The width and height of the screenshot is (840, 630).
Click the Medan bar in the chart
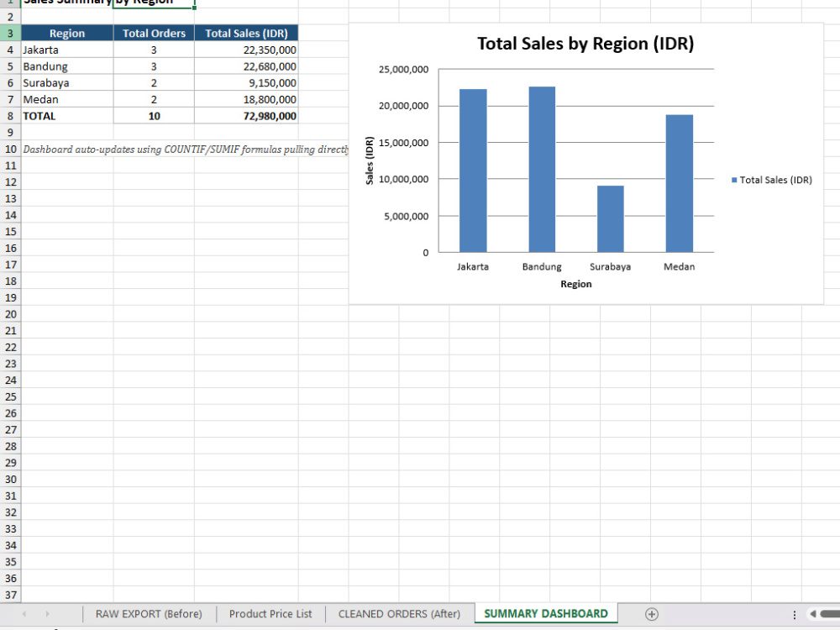point(680,183)
